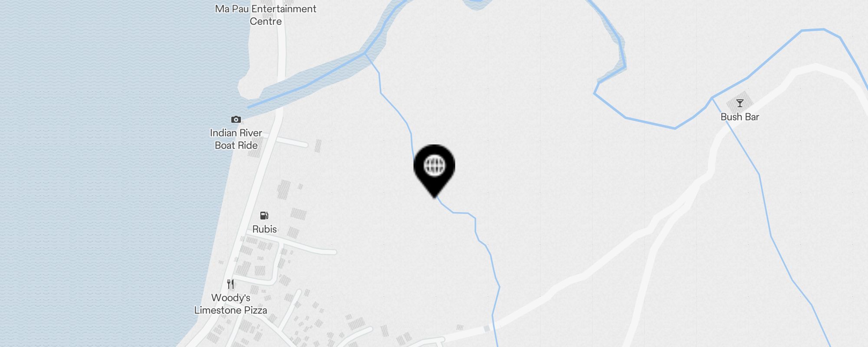Open the fork-and-knife icon at Woody's
Image resolution: width=868 pixels, height=347 pixels.
230,284
